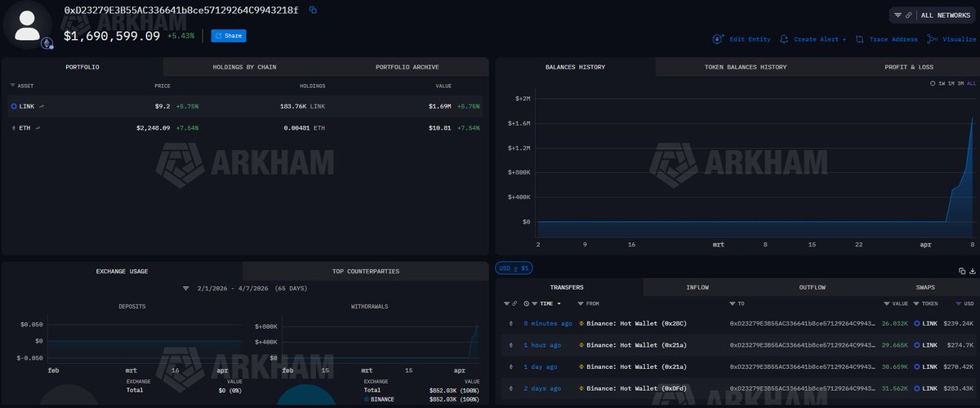The width and height of the screenshot is (980, 408).
Task: Sort transfers by TIME column
Action: [x=546, y=304]
